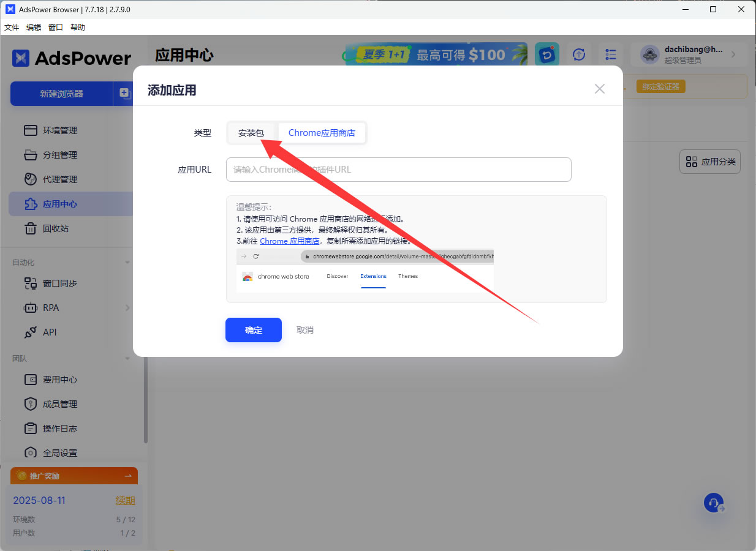The width and height of the screenshot is (756, 551).
Task: Open the 文件 menu
Action: coord(12,28)
